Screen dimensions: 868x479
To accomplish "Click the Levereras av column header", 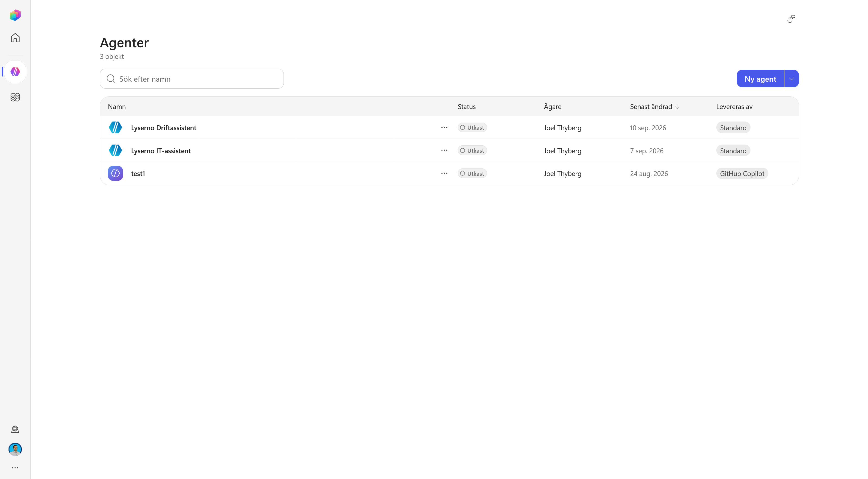I will (x=734, y=106).
